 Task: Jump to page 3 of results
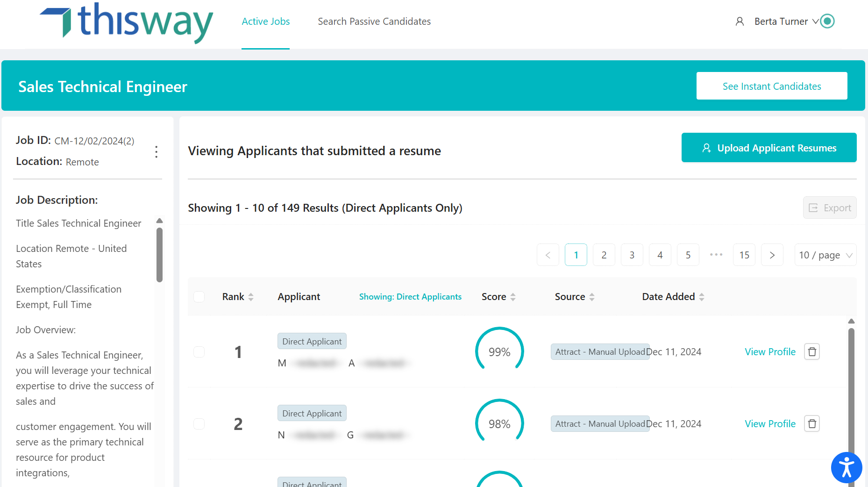tap(632, 255)
